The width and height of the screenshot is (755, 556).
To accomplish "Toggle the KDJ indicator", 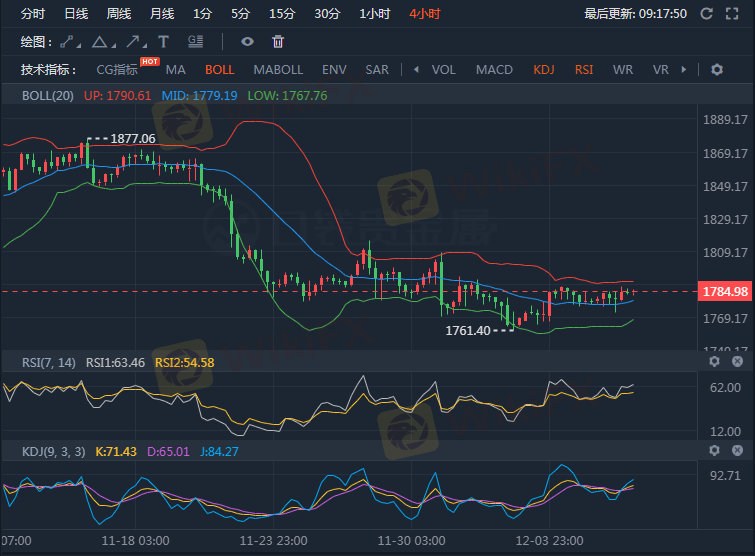I will (x=544, y=70).
